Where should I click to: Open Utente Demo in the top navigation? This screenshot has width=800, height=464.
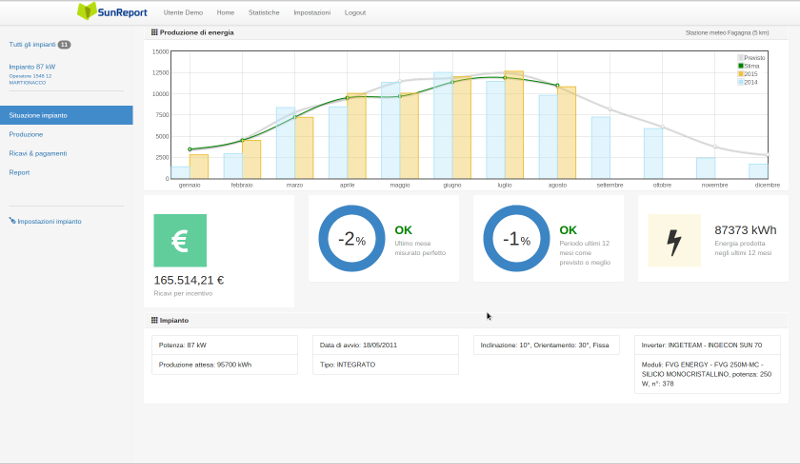tap(183, 12)
